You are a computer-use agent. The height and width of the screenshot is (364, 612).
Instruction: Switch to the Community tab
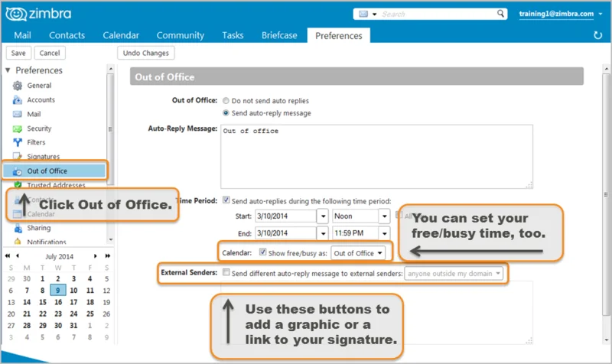coord(181,35)
